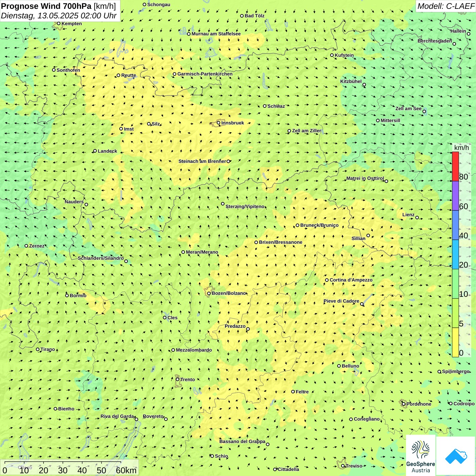Screen dimensions: 476x476
Task: Click the Belluno city label
Action: (x=350, y=366)
